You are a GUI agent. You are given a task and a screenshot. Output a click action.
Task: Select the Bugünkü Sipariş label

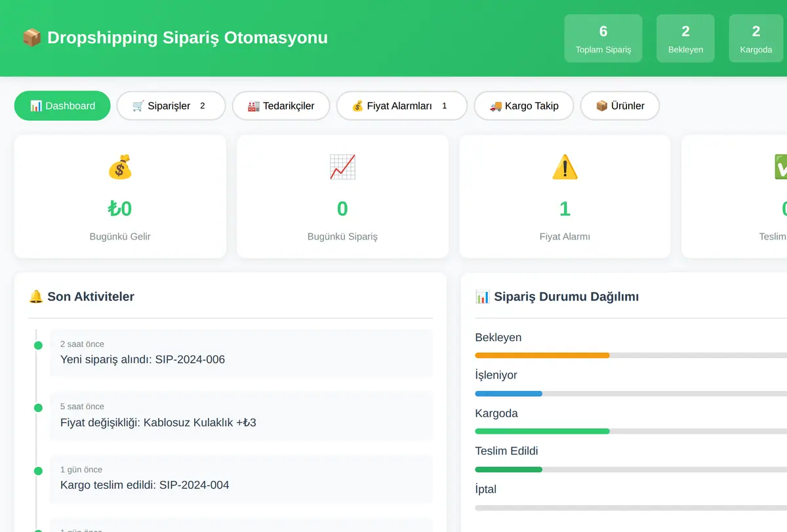(x=342, y=236)
